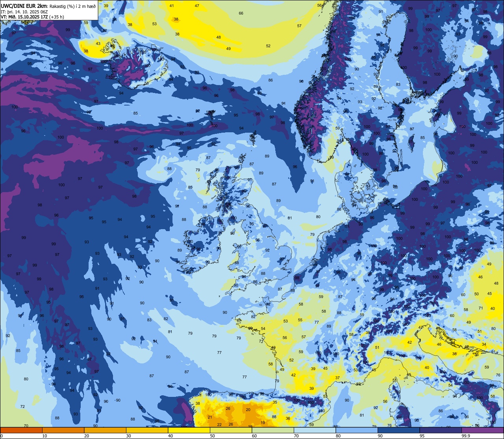Click the map value '22' in Spain
This screenshot has width=504, height=439.
pos(219,424)
